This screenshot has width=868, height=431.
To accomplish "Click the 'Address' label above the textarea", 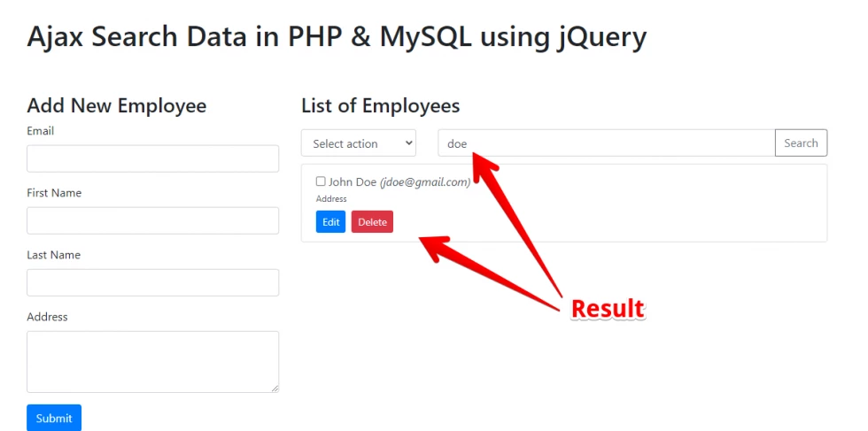I will click(47, 317).
